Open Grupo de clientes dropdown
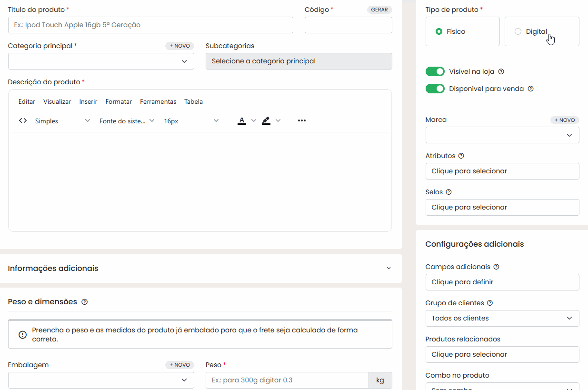 point(502,318)
